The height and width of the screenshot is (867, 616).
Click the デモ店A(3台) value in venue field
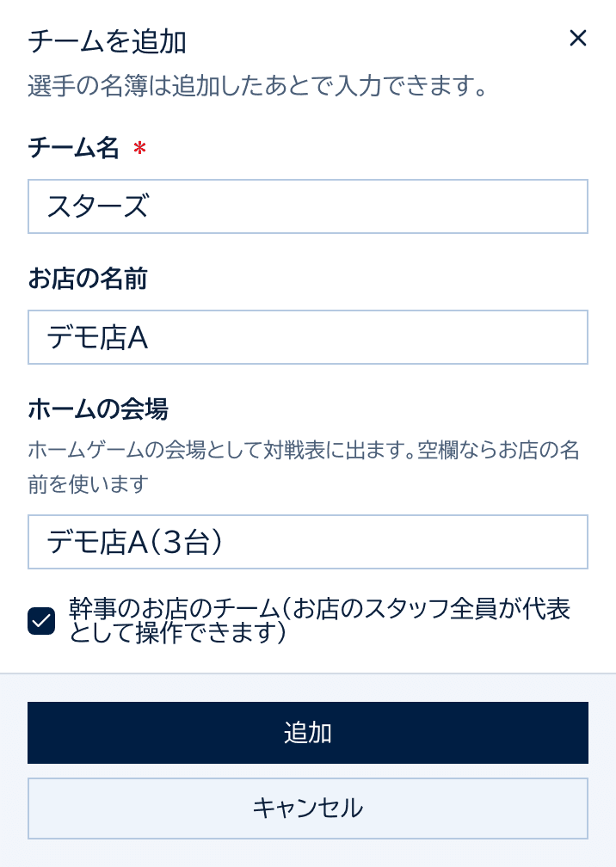pos(135,542)
